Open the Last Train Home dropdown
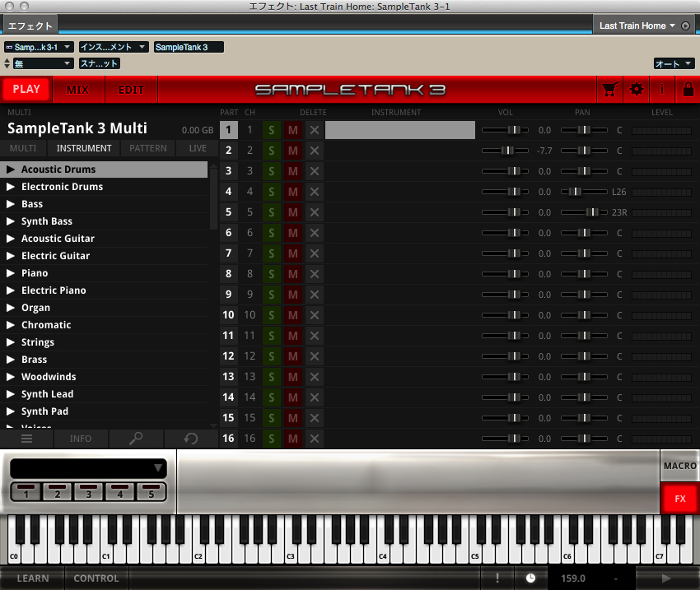Image resolution: width=700 pixels, height=590 pixels. tap(637, 26)
